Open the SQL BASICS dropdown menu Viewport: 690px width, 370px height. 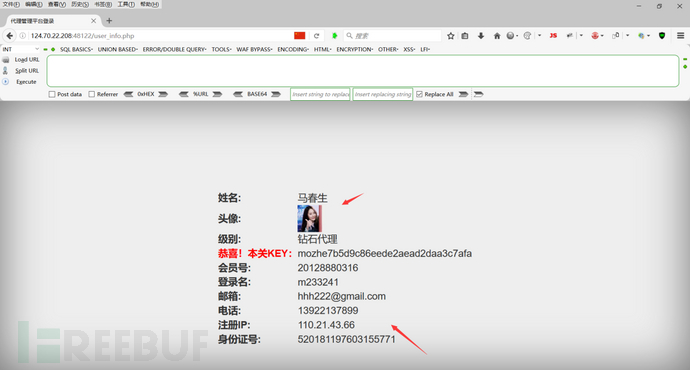tap(77, 49)
